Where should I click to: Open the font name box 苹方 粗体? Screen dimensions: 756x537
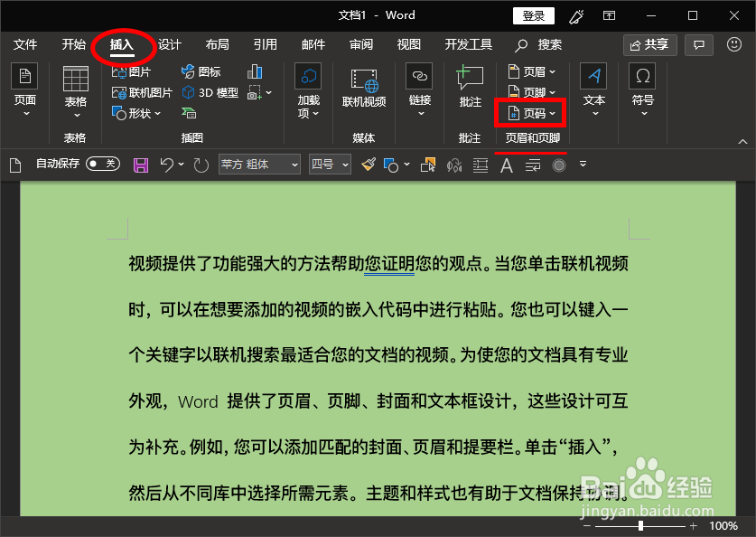(259, 165)
